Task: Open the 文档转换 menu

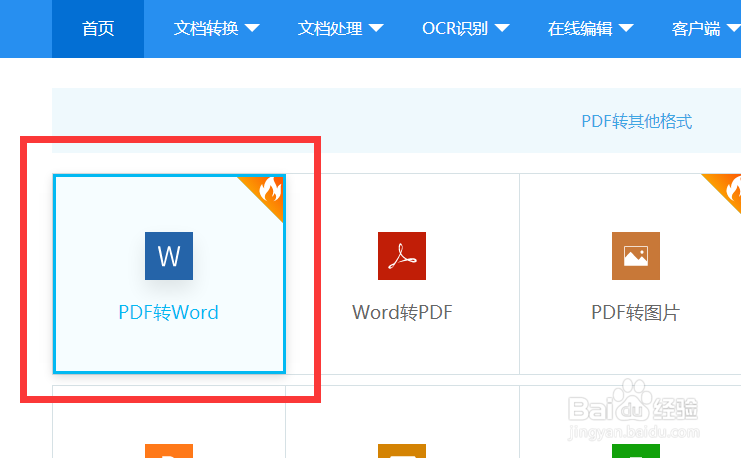Action: coord(216,29)
